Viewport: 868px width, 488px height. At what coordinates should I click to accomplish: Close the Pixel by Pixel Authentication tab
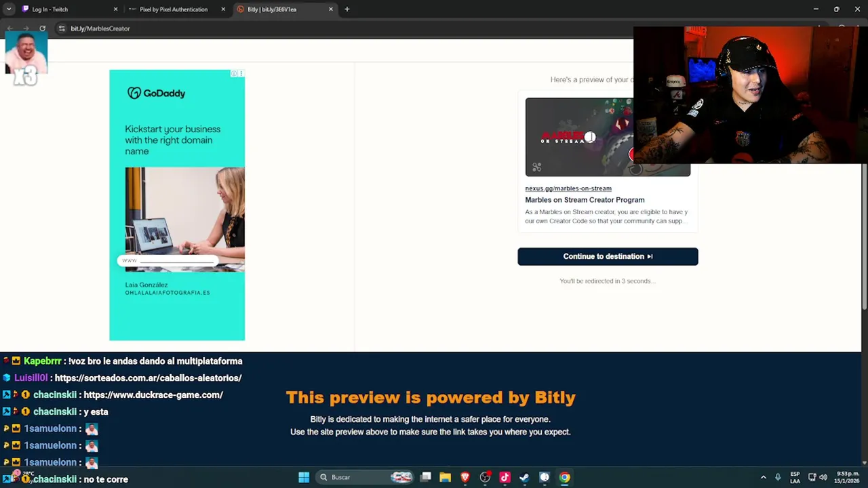coord(223,9)
